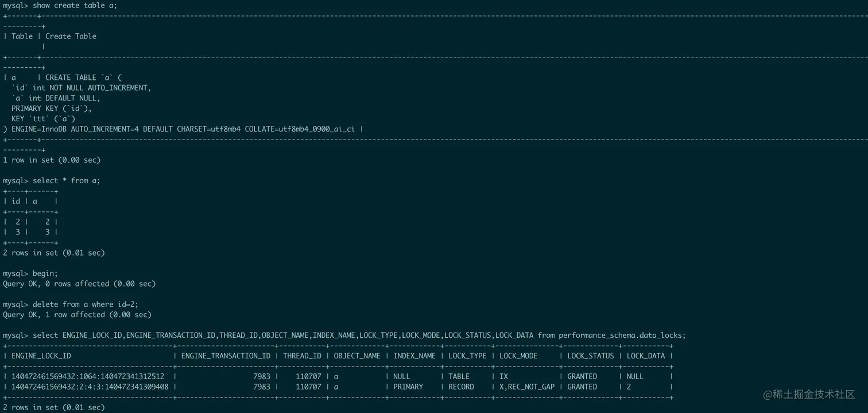Screen dimensions: 868x413
Task: Click the LOCK_MODE column header in the result table
Action: [518, 356]
